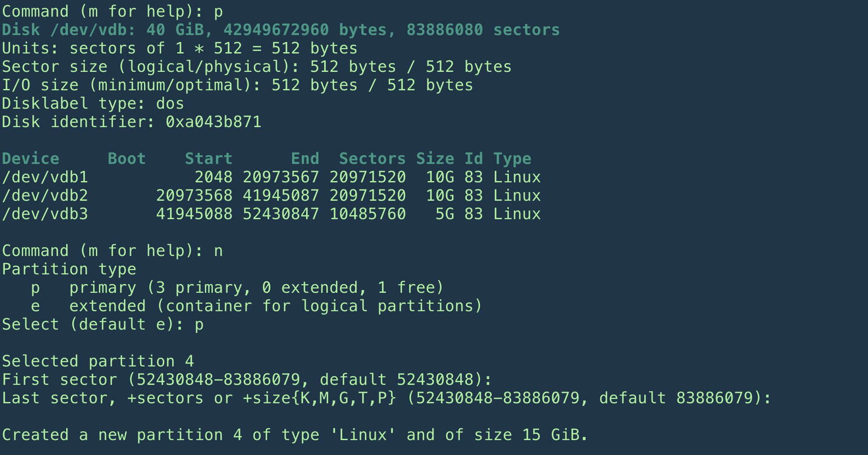Click the 'Boot' column header
Image resolution: width=868 pixels, height=455 pixels.
pyautogui.click(x=127, y=159)
